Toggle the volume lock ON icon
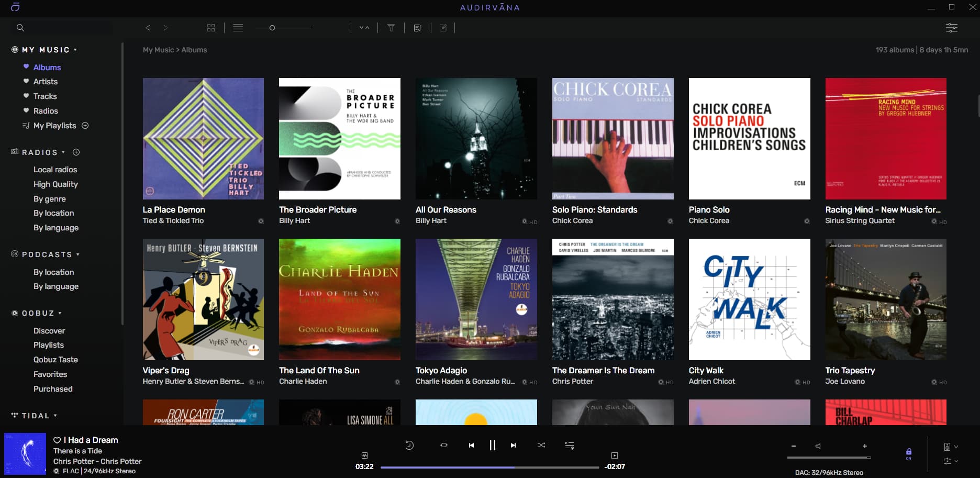 tap(909, 453)
